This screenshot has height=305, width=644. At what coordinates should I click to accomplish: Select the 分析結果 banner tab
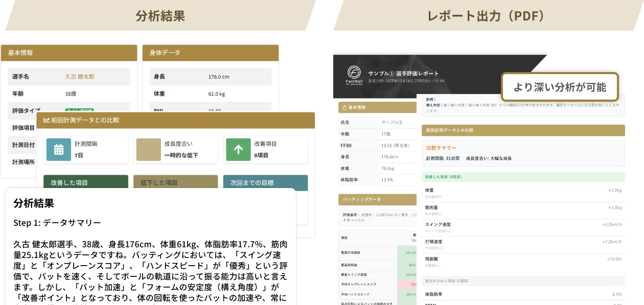point(160,15)
